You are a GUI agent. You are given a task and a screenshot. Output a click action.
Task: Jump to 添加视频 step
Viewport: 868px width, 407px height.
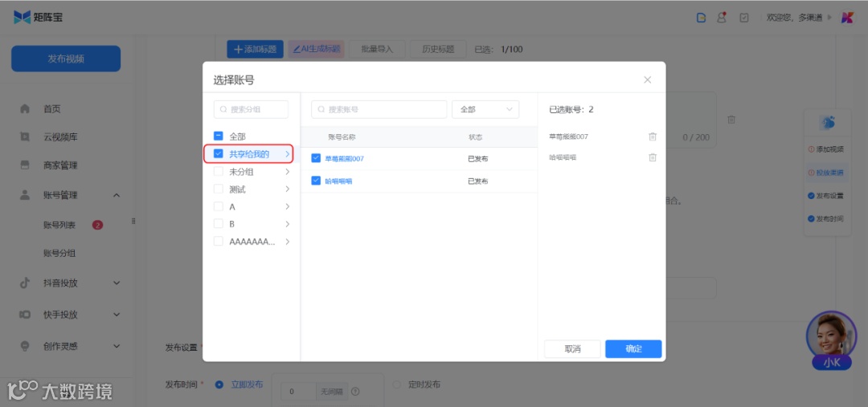click(x=826, y=149)
